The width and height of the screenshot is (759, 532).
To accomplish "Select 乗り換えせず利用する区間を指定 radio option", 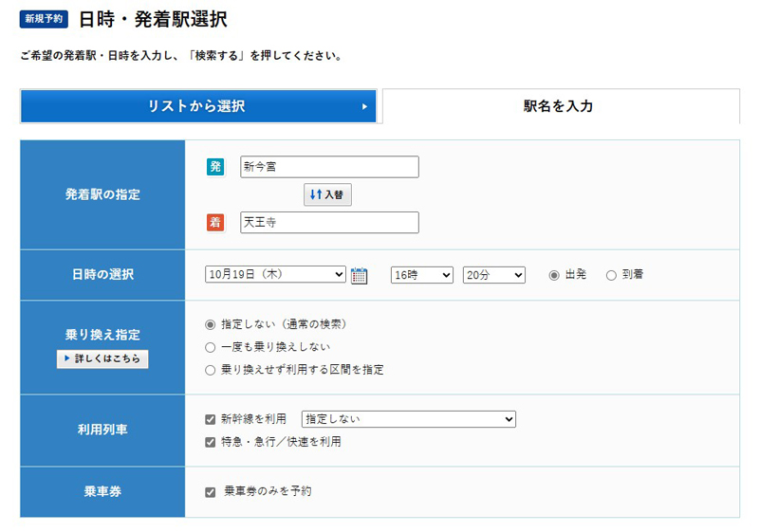I will 210,371.
